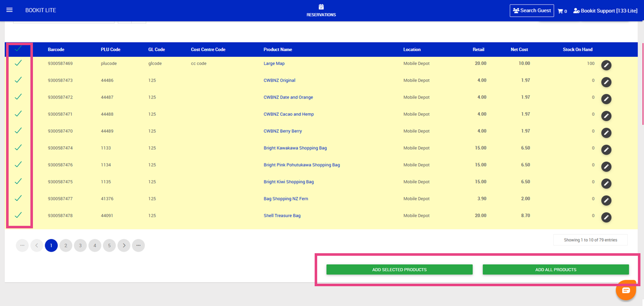Toggle checkmark for CWBNZ Berry Berry
Image resolution: width=644 pixels, height=306 pixels.
point(18,130)
